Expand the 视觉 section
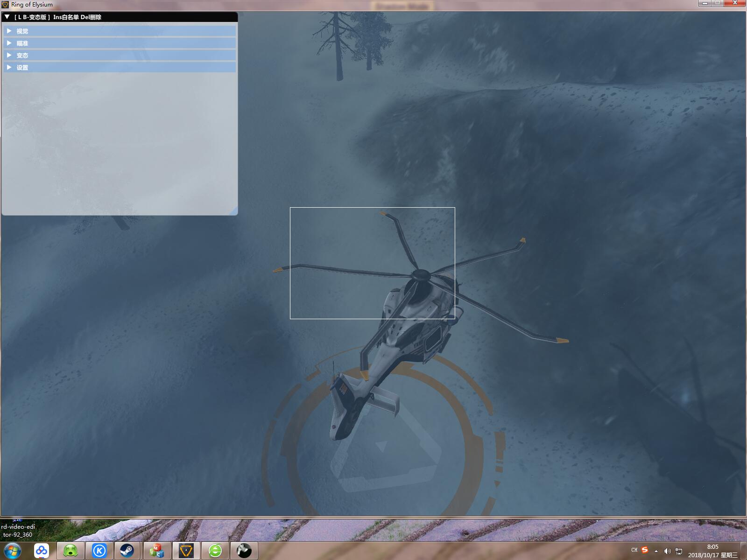The height and width of the screenshot is (560, 747). [120, 31]
